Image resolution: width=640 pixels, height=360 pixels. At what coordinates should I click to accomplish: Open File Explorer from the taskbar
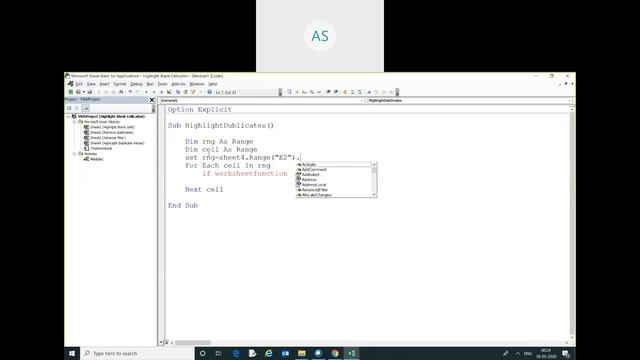(302, 353)
